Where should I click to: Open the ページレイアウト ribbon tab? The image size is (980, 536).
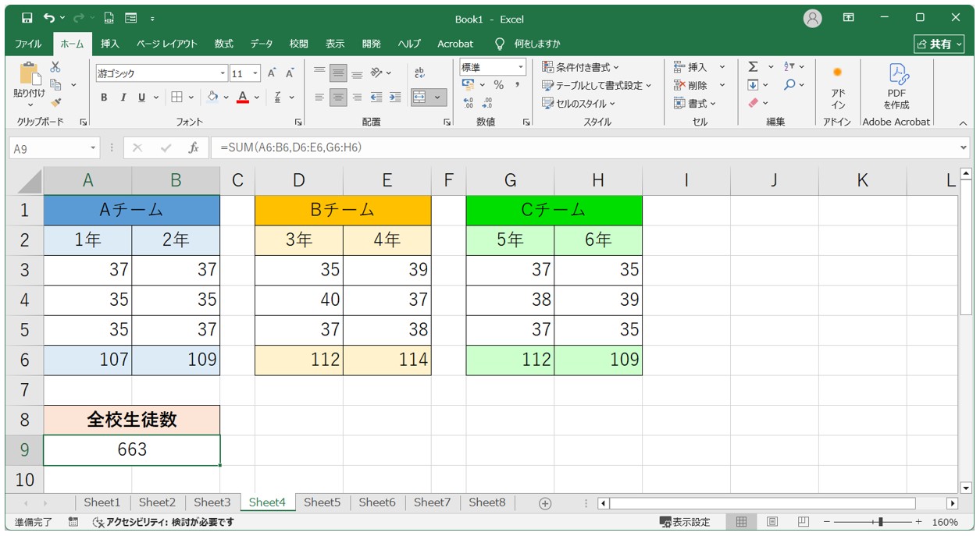tap(167, 44)
